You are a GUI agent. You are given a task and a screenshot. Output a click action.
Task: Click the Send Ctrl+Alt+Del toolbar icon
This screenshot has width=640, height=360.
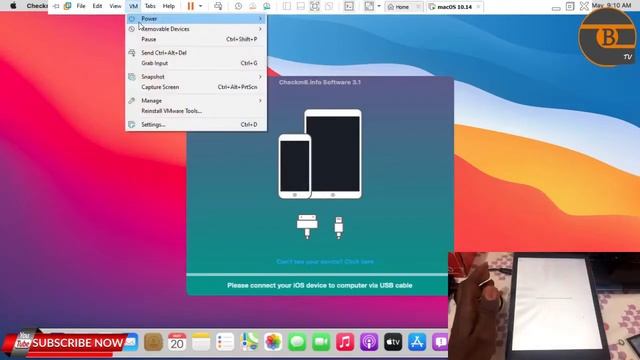pyautogui.click(x=218, y=6)
